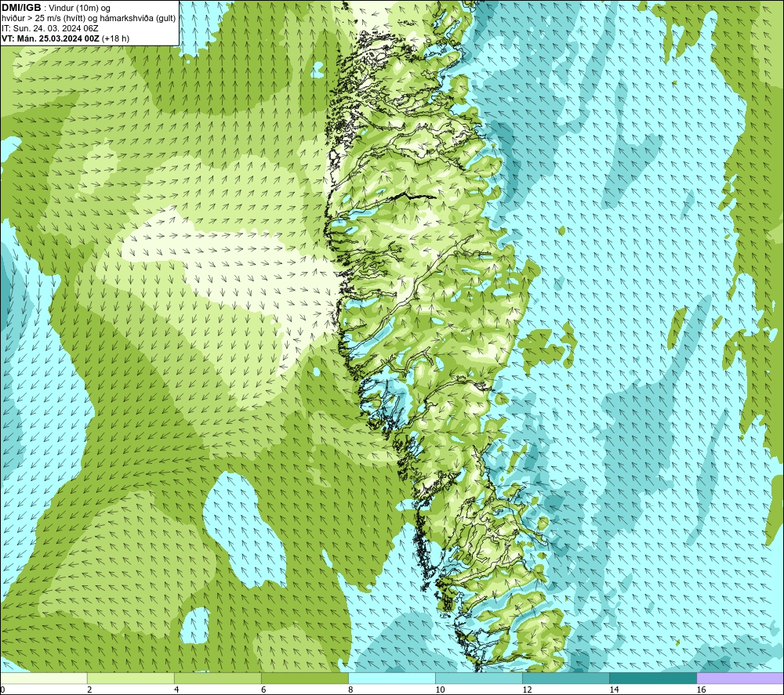Click the legend scale label "4"
Viewport: 784px width, 695px height.
[x=176, y=690]
